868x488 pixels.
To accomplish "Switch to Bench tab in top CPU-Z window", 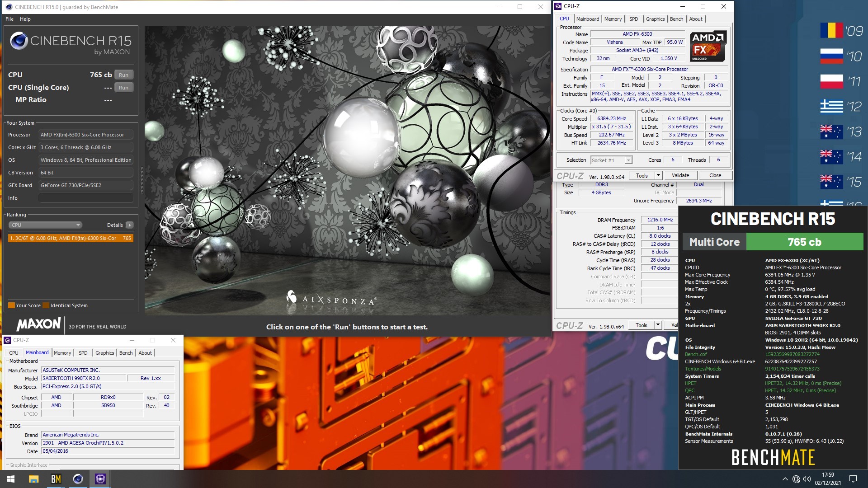I will pos(676,19).
